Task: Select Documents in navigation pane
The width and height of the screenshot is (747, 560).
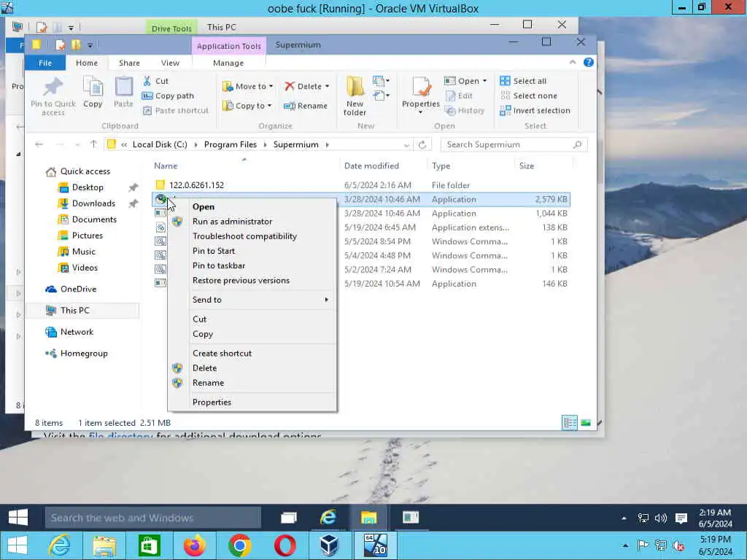Action: [x=94, y=219]
